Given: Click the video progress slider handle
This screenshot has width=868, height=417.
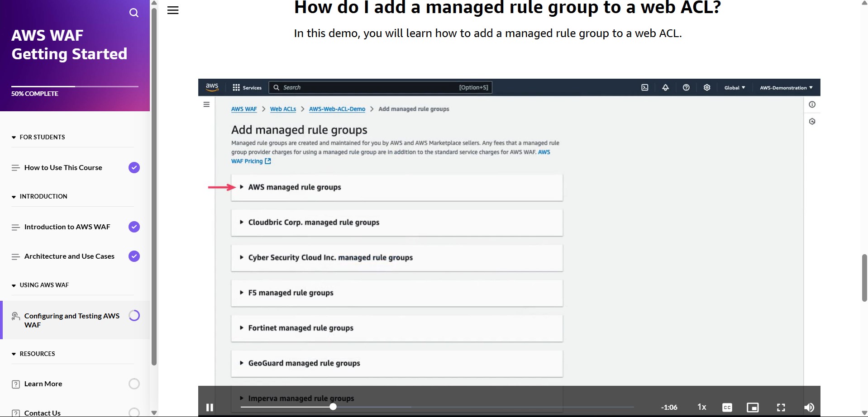Looking at the screenshot, I should (333, 407).
